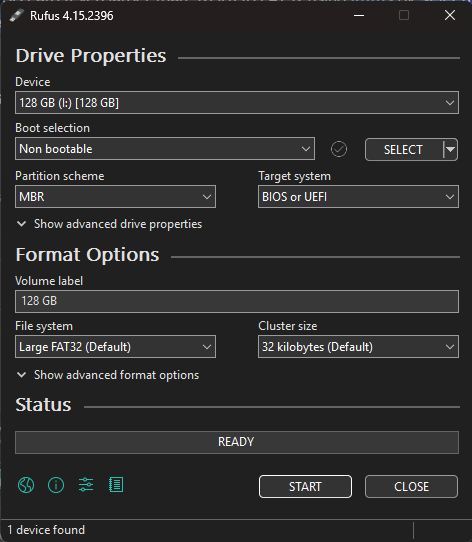Open the About information icon
Screen dimensions: 472x542
tap(56, 485)
